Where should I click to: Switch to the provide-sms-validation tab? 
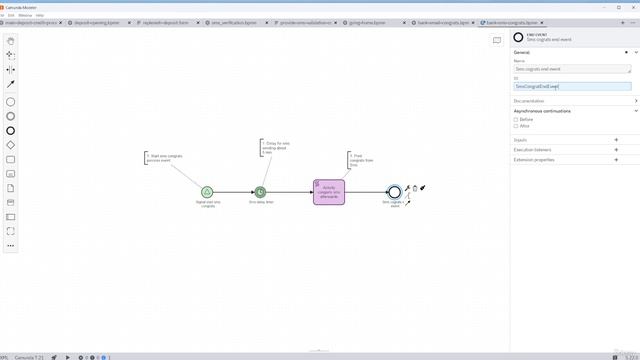point(305,23)
